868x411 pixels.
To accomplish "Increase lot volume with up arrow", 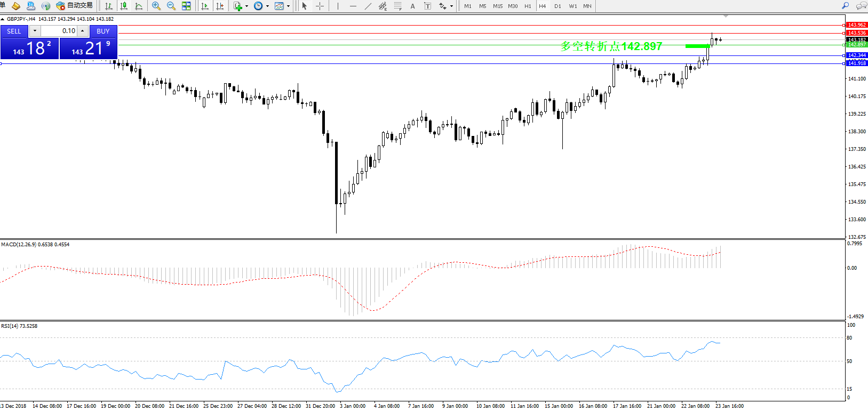I will 82,31.
